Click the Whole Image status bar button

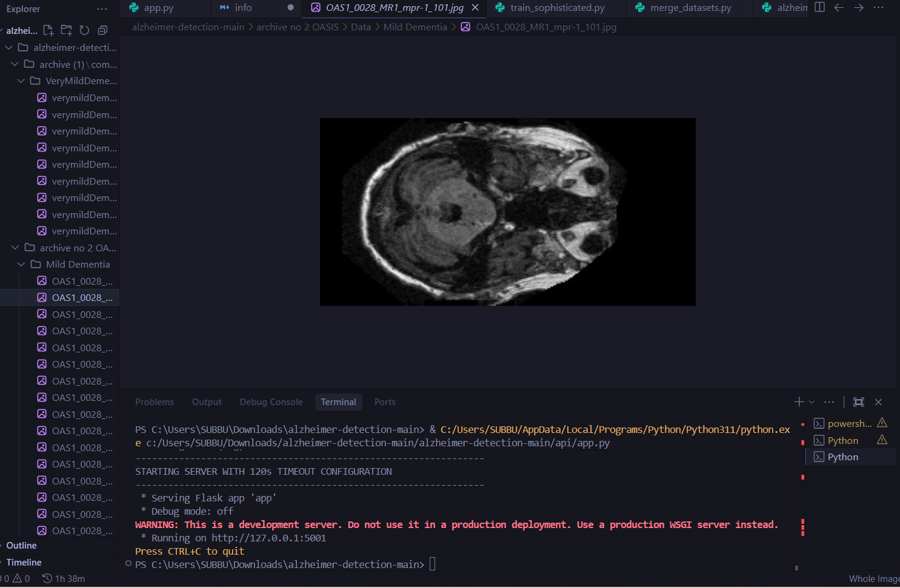tap(873, 579)
